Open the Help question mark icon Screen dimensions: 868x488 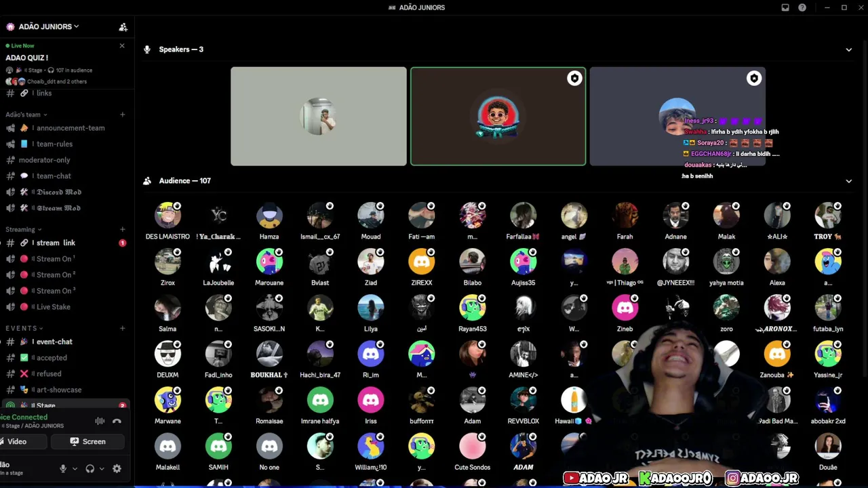[x=802, y=7]
